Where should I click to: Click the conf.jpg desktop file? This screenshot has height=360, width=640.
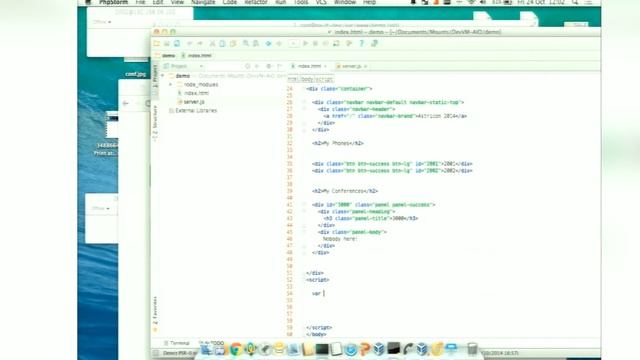click(x=136, y=74)
